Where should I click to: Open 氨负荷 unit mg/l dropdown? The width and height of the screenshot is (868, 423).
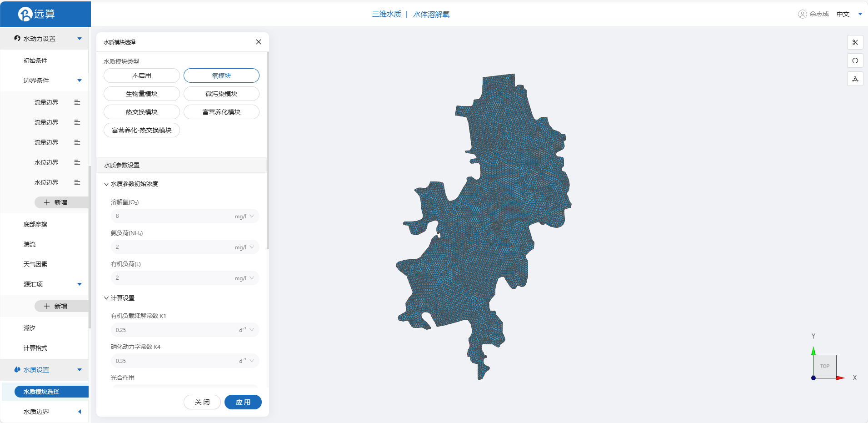pos(245,247)
